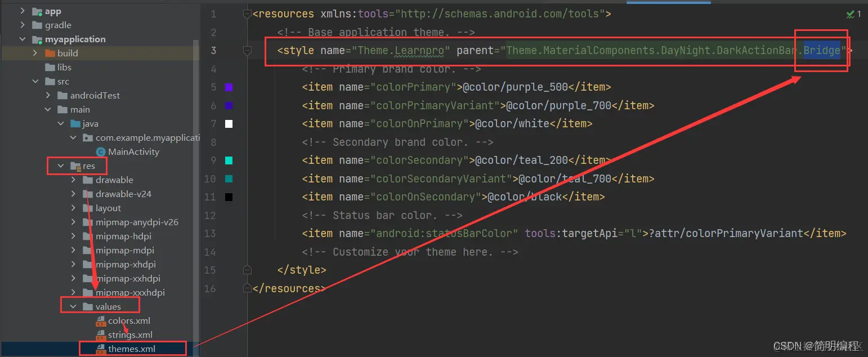
Task: Click the libs folder icon
Action: coord(50,67)
